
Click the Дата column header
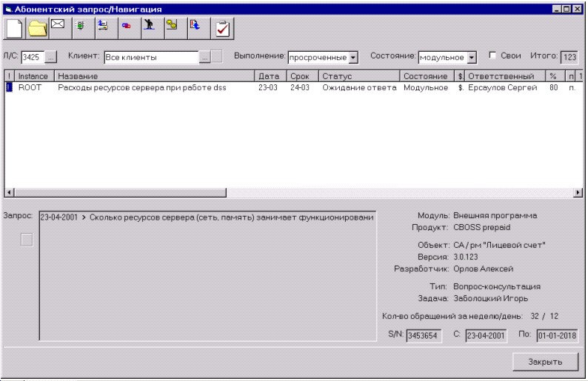click(x=271, y=76)
